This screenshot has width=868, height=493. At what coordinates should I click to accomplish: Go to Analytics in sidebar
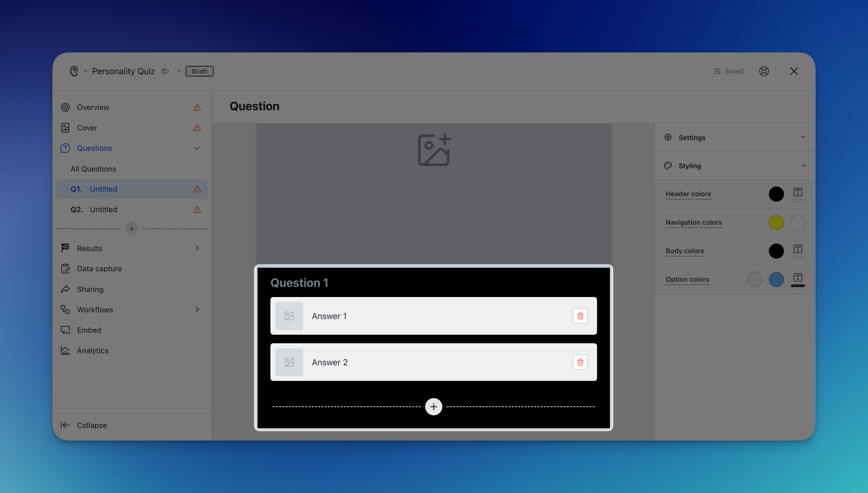pos(93,351)
